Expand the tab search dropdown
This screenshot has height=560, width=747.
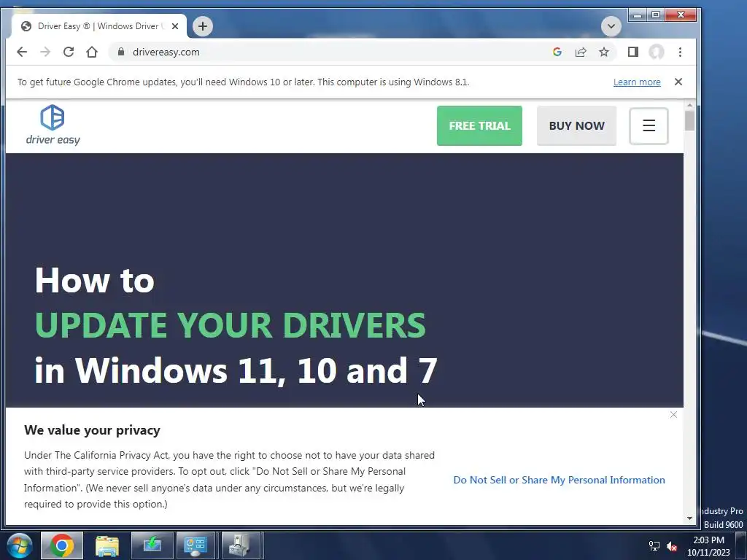(x=611, y=26)
